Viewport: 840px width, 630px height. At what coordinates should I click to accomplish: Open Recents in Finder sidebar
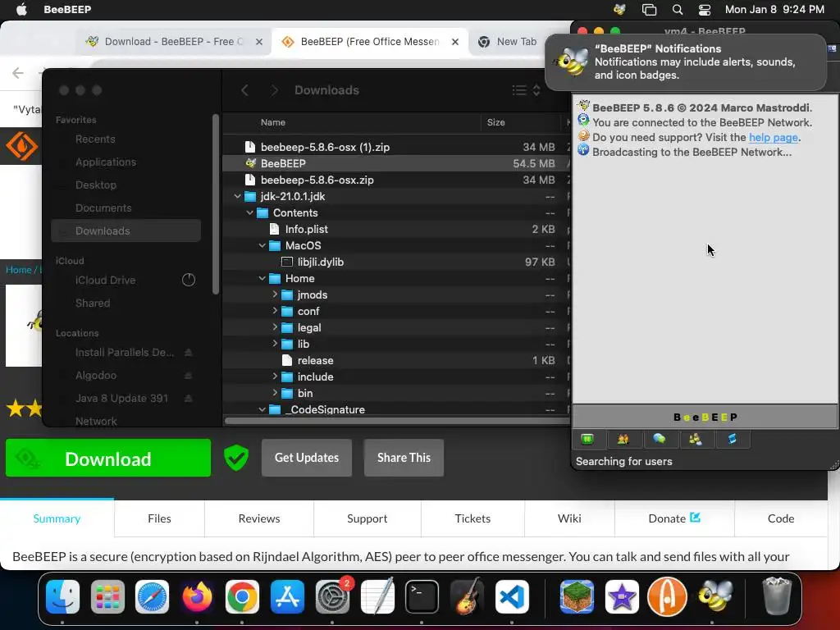coord(126,139)
